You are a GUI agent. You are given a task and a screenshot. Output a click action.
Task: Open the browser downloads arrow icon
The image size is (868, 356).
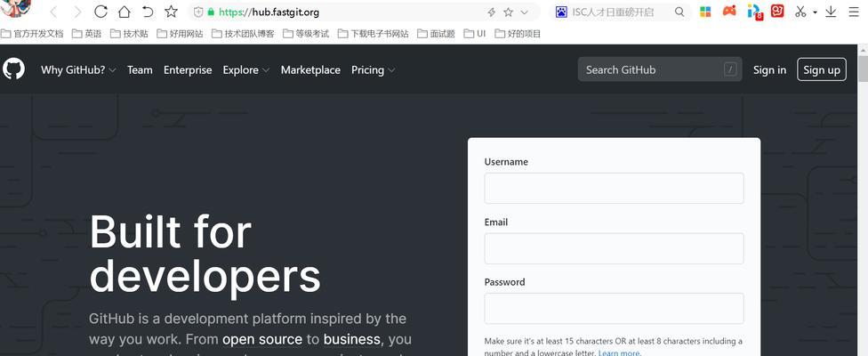tap(831, 12)
